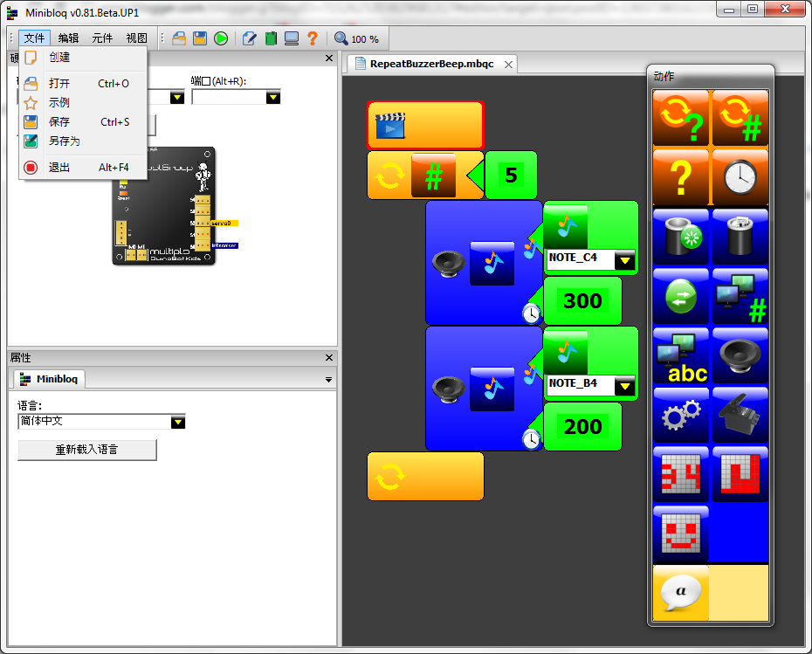
Task: Select the repeat-with-counter block in 动作 palette
Action: 740,119
